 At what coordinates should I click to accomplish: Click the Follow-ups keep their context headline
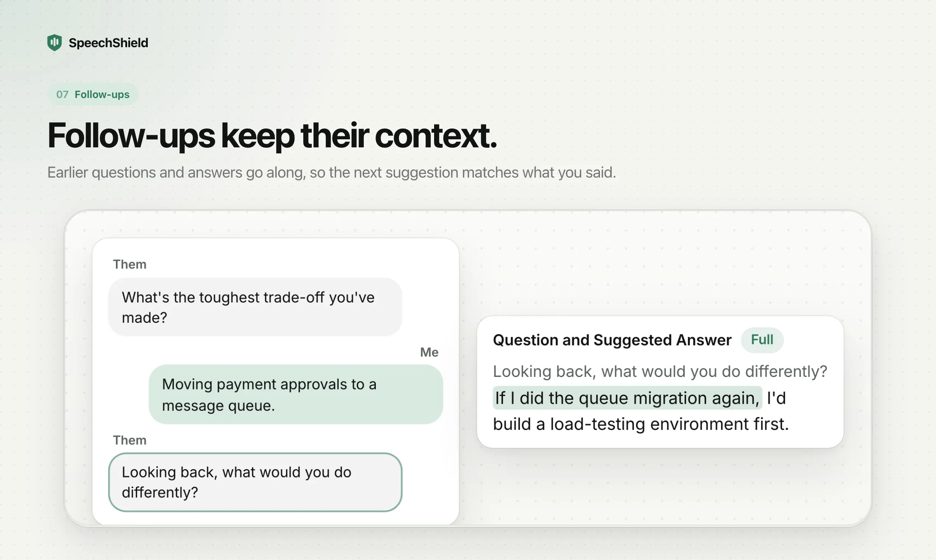pyautogui.click(x=272, y=136)
